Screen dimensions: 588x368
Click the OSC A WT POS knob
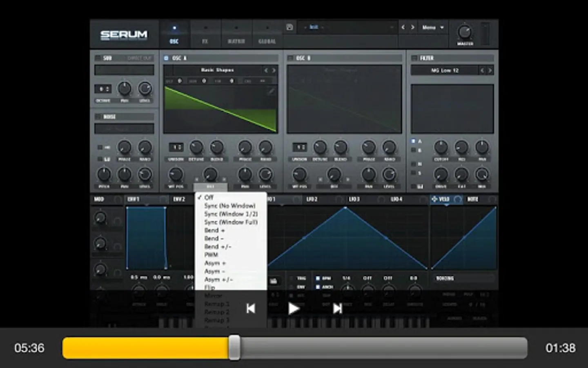176,175
